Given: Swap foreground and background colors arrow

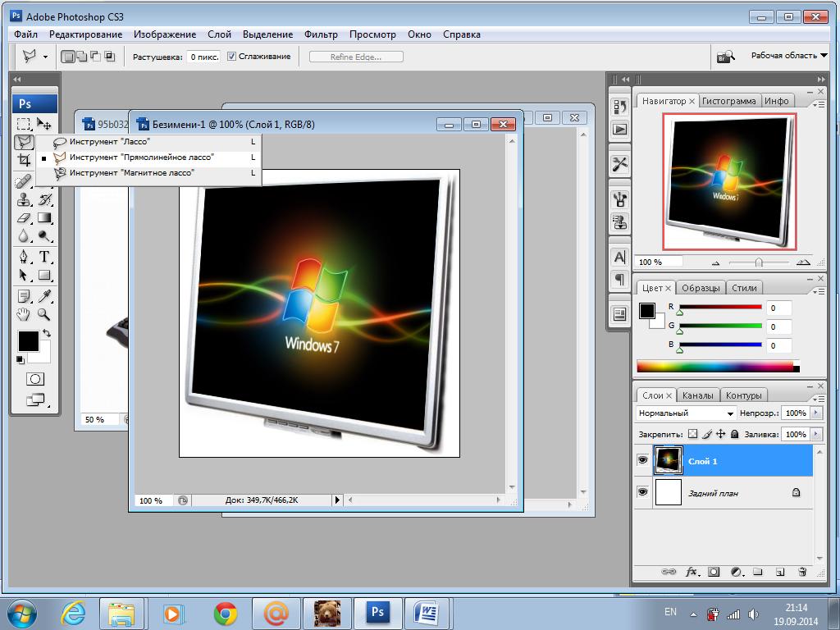Looking at the screenshot, I should [47, 333].
